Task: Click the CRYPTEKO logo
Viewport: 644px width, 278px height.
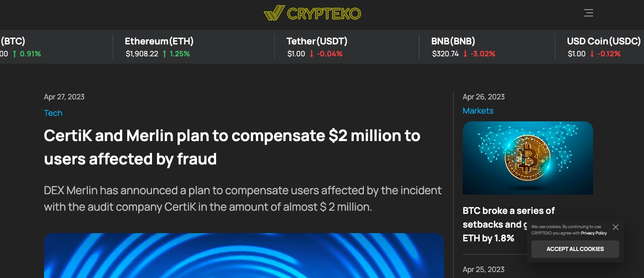Action: point(312,13)
